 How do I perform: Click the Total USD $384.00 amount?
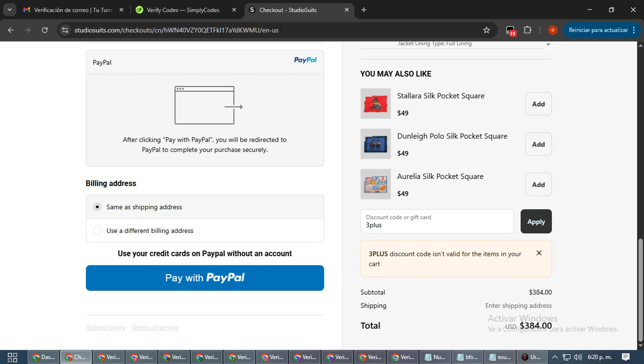click(x=529, y=326)
